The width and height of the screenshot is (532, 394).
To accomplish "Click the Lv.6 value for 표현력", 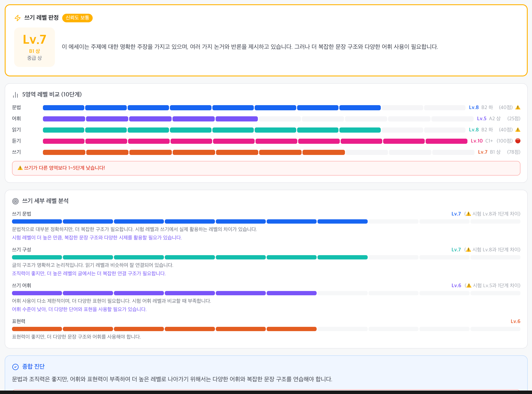I will coord(515,321).
